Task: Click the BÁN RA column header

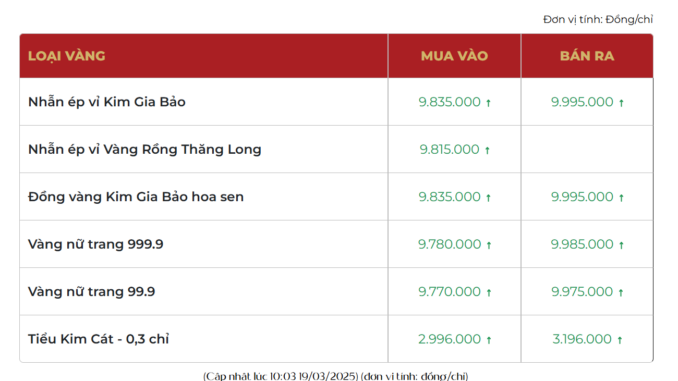Action: (x=587, y=56)
